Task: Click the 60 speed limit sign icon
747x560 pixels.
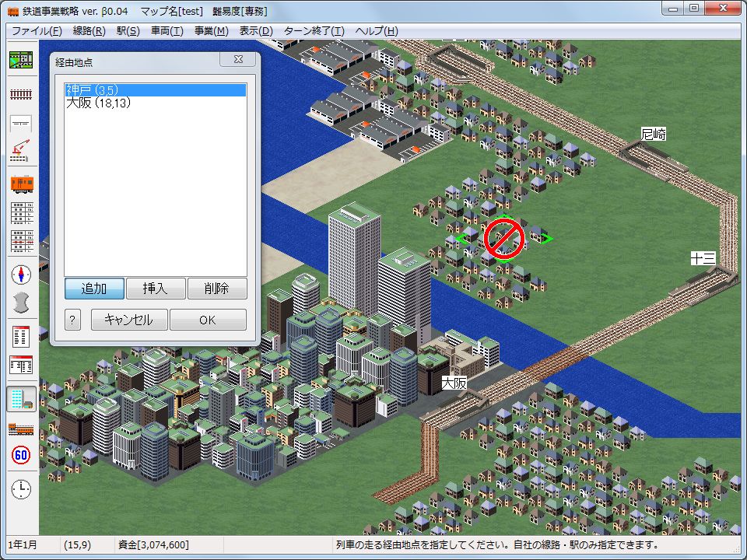Action: tap(21, 456)
